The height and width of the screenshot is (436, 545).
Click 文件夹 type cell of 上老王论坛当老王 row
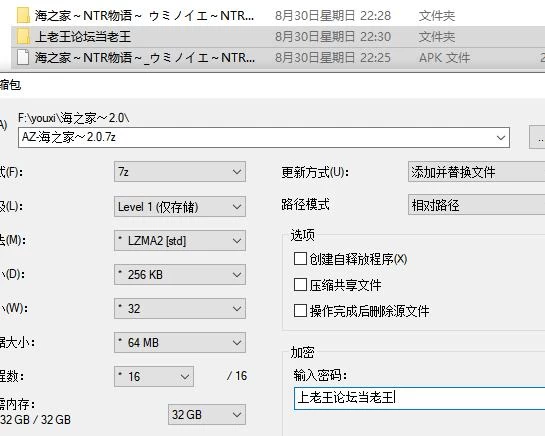click(437, 37)
